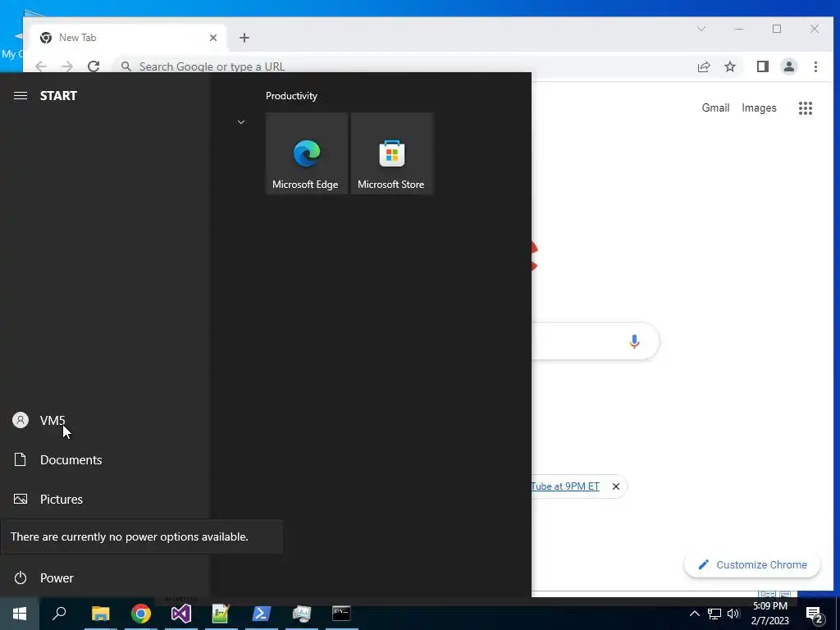Launch Visual Studio from the taskbar
This screenshot has width=840, height=630.
pyautogui.click(x=181, y=614)
